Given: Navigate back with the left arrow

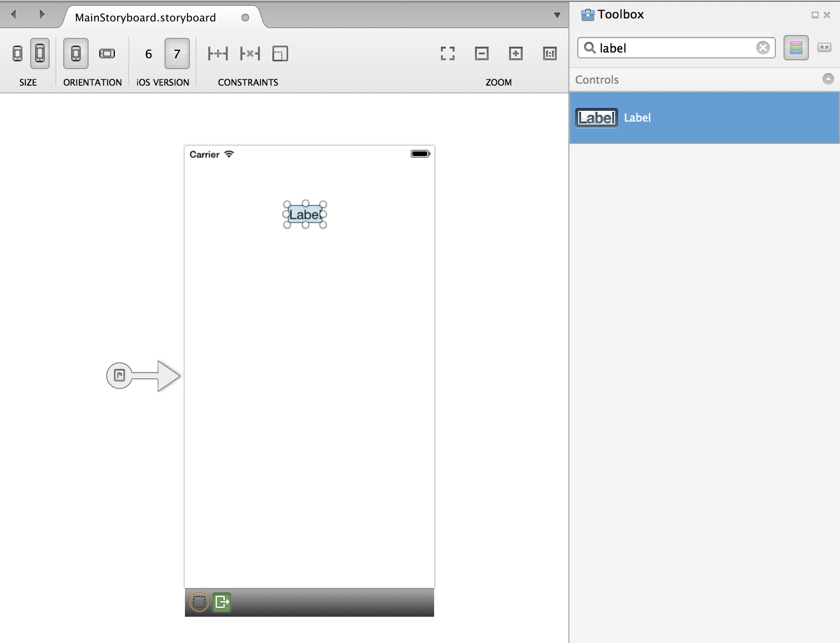Looking at the screenshot, I should tap(14, 15).
